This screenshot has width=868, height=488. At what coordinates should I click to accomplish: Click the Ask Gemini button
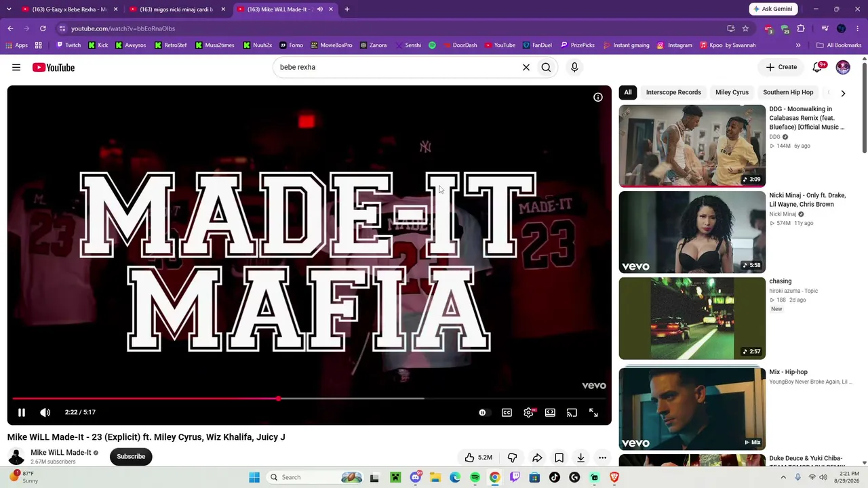click(773, 9)
